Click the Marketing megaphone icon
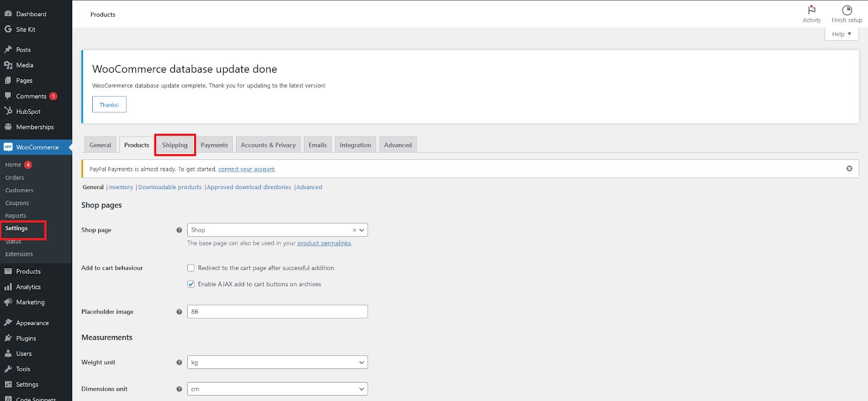This screenshot has height=401, width=868. pyautogui.click(x=8, y=302)
